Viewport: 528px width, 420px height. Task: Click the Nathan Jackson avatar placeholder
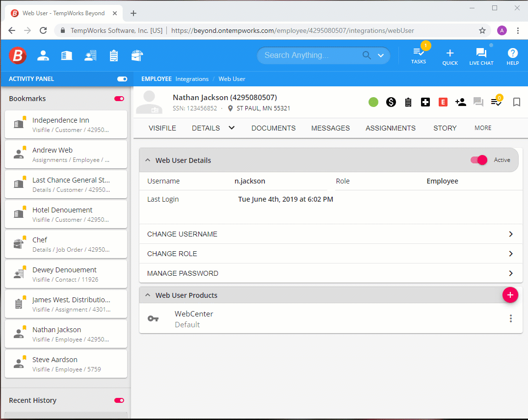[149, 102]
